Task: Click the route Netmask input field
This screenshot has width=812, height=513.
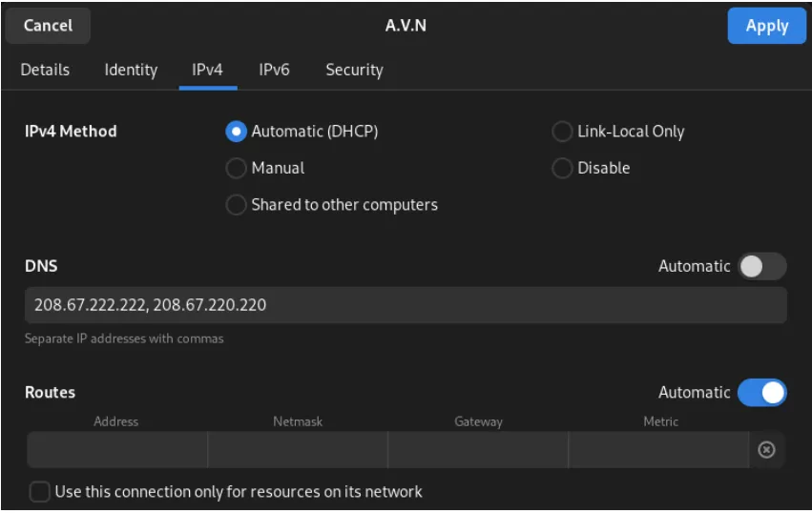Action: (297, 450)
